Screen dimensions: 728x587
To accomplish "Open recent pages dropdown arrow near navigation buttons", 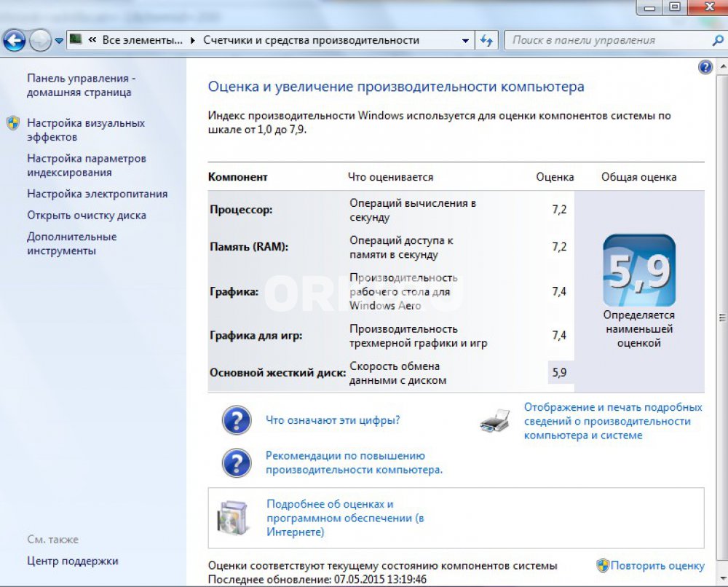I will tap(59, 41).
